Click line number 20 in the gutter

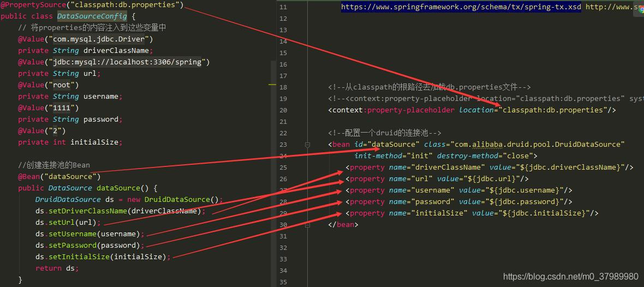point(283,110)
